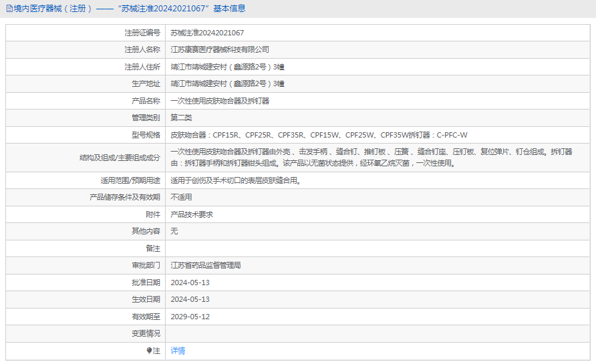Click the 注册人名称 label

pyautogui.click(x=142, y=50)
